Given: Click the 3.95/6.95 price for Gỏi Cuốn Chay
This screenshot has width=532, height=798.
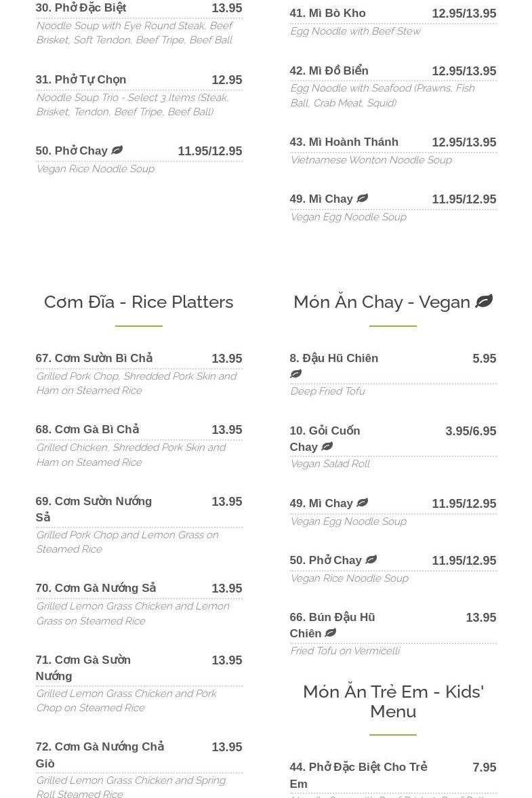Looking at the screenshot, I should (x=470, y=431).
